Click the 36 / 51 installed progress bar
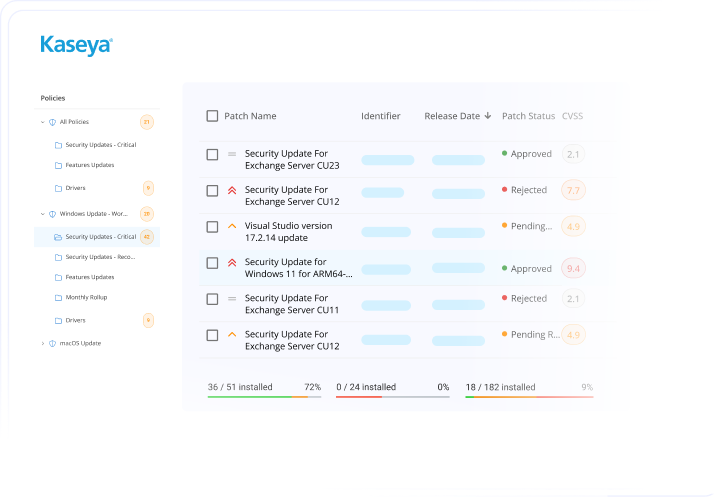The height and width of the screenshot is (497, 722). [264, 397]
